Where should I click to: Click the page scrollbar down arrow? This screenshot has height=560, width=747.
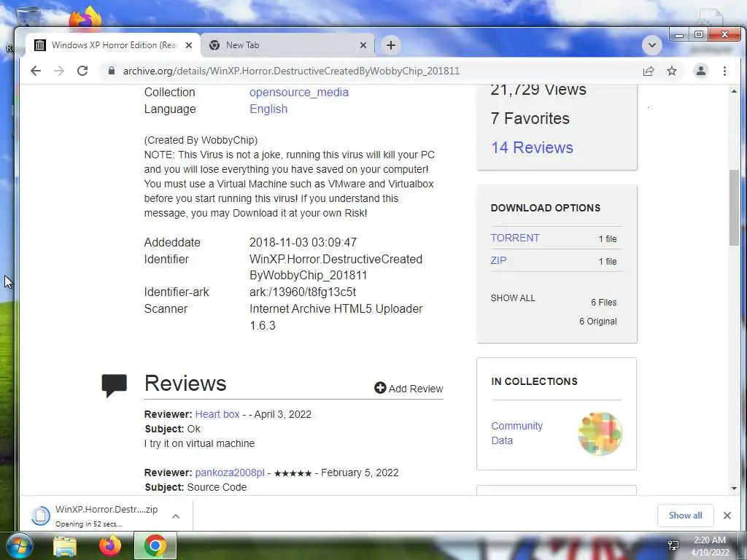pos(734,489)
